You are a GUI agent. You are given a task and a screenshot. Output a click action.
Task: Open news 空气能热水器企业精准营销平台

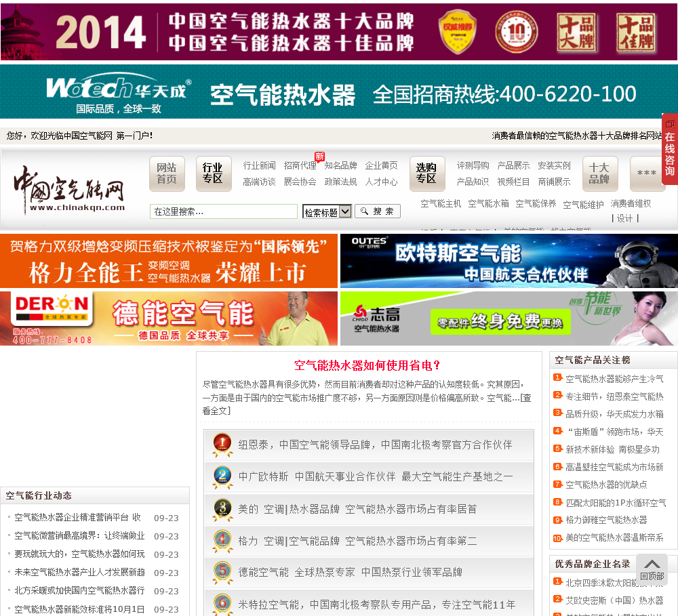pos(77,518)
